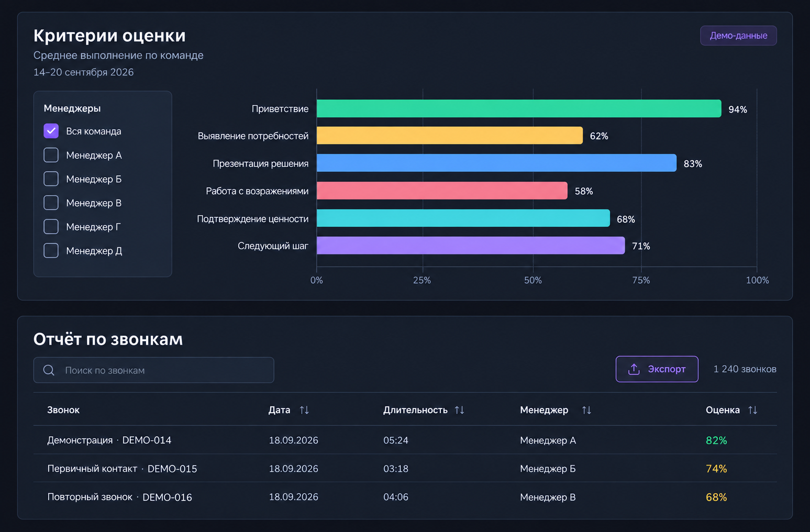Click Менеджер Б in the calls table

pos(548,469)
